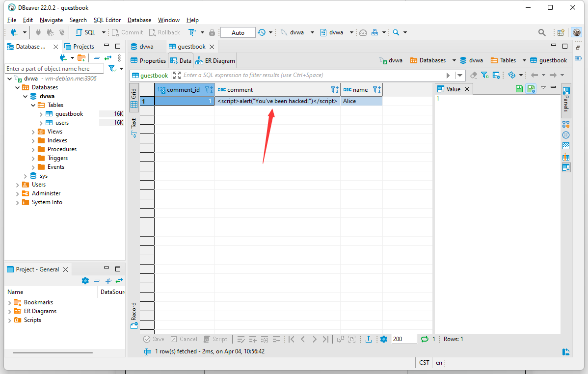Toggle the transaction lock icon

pyautogui.click(x=212, y=32)
